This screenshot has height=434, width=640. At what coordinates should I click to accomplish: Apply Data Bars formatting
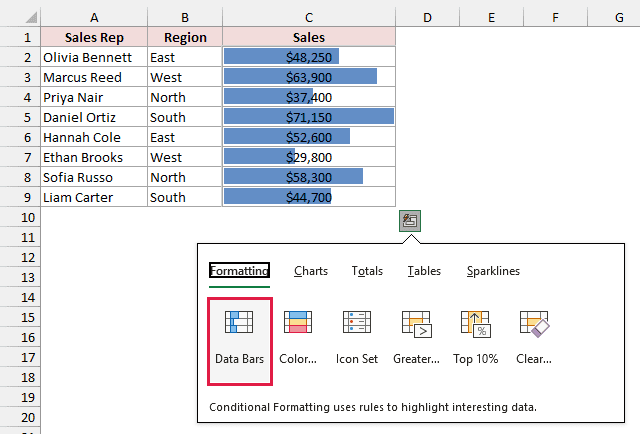pos(240,341)
